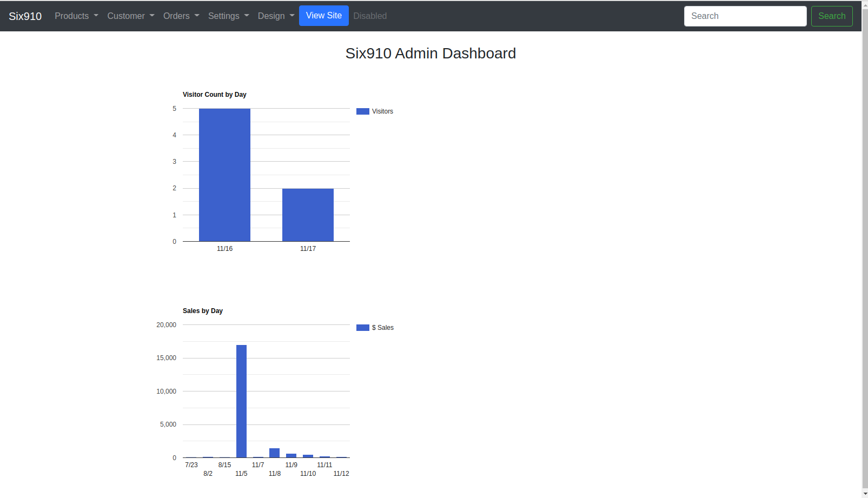Click the Visitors legend label
This screenshot has width=868, height=498.
point(382,111)
